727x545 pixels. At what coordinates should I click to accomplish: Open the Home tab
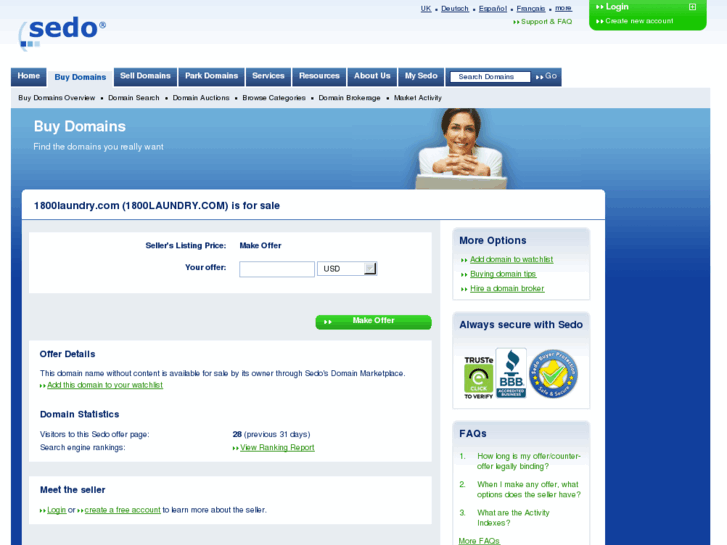pyautogui.click(x=29, y=76)
